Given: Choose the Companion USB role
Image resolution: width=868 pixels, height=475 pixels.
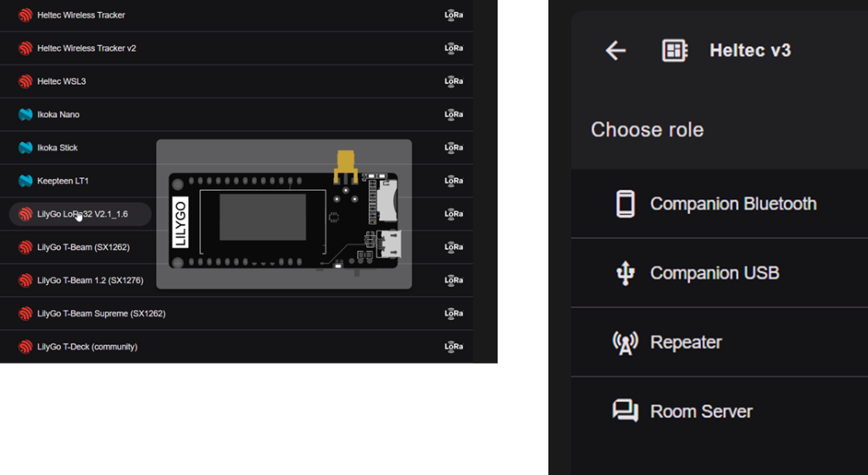Looking at the screenshot, I should click(714, 273).
